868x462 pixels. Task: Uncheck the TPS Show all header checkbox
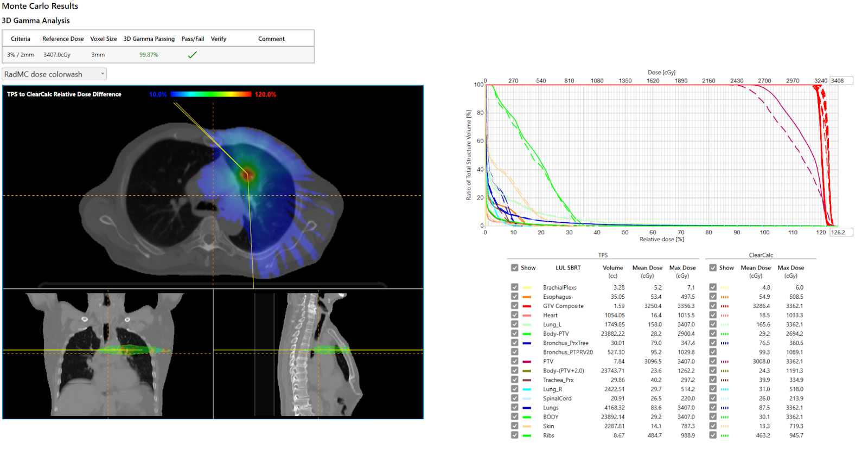(514, 268)
